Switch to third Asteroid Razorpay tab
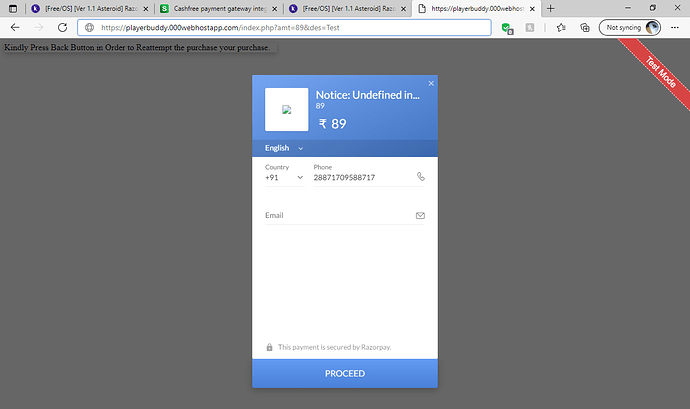 point(348,8)
